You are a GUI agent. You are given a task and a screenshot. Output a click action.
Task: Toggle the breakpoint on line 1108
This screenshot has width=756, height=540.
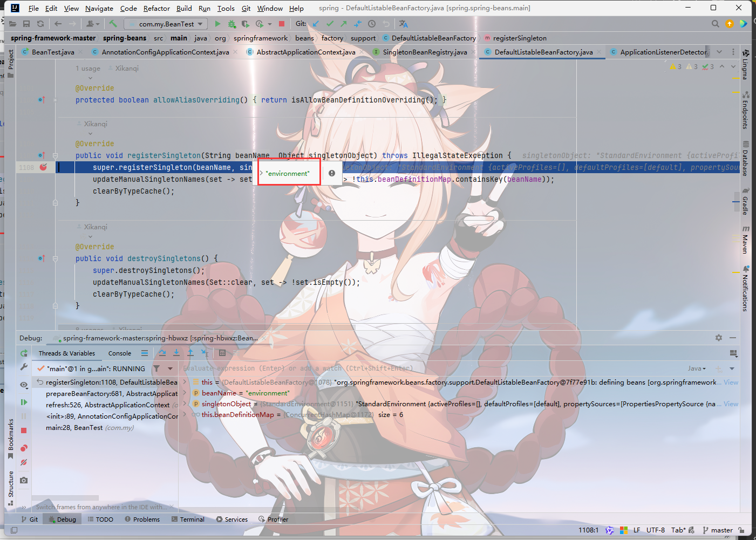(43, 167)
